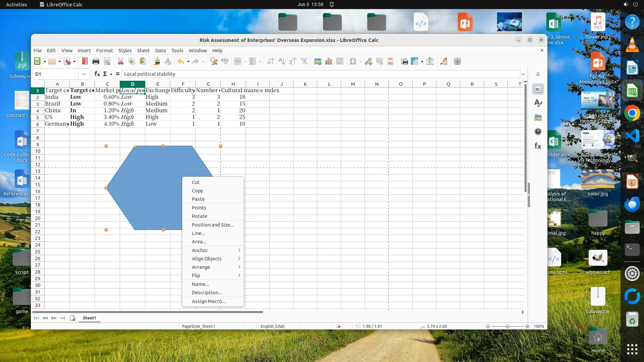Open the Undo history dropdown arrow
Screen dimensions: 644x362
pyautogui.click(x=188, y=62)
